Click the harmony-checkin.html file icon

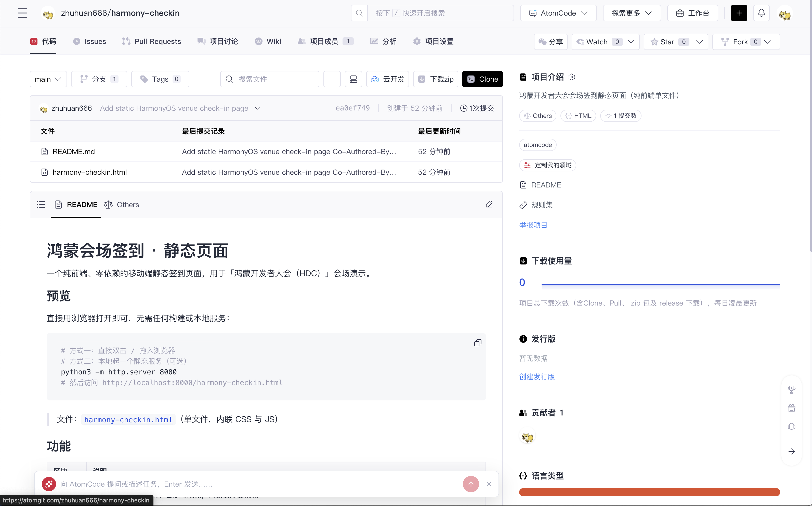click(45, 172)
